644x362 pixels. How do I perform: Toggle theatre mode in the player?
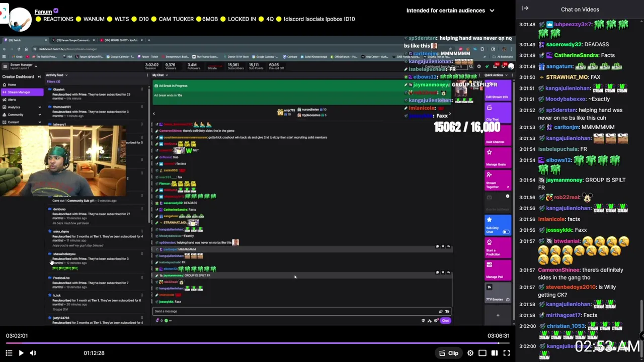click(x=482, y=353)
